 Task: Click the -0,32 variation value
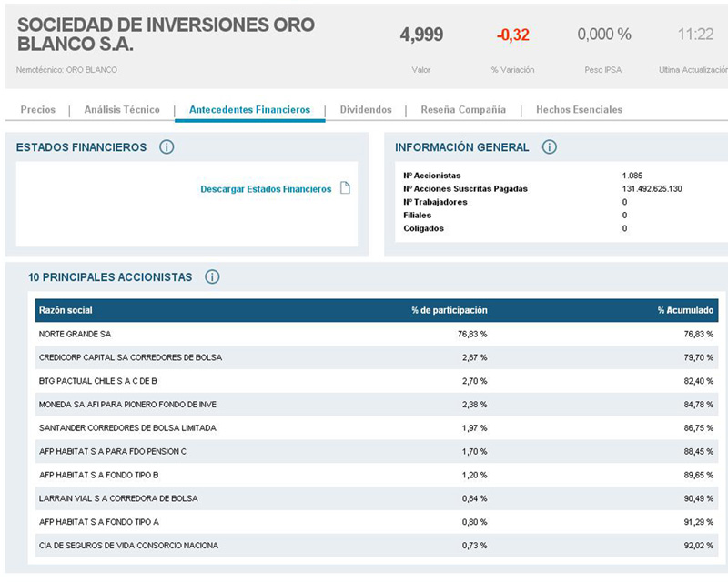pos(512,35)
